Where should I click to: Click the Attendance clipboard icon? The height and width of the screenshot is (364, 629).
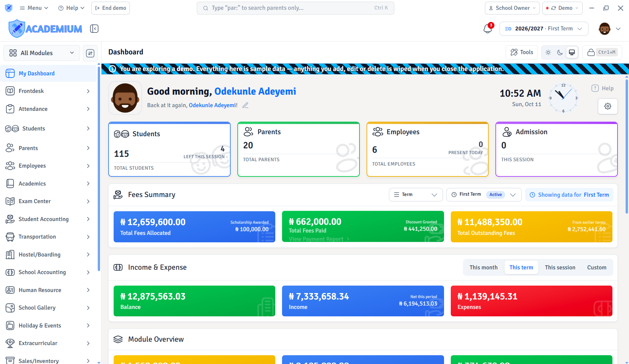pos(10,109)
